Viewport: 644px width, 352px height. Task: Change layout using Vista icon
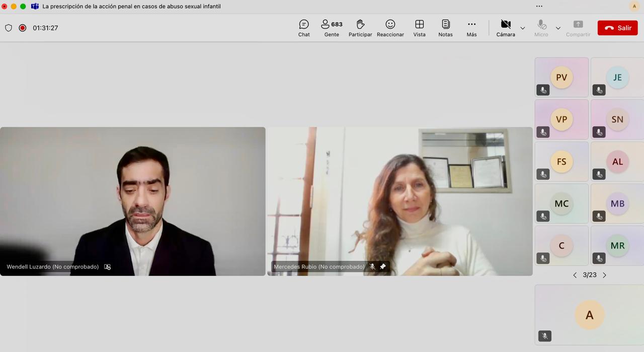[419, 28]
